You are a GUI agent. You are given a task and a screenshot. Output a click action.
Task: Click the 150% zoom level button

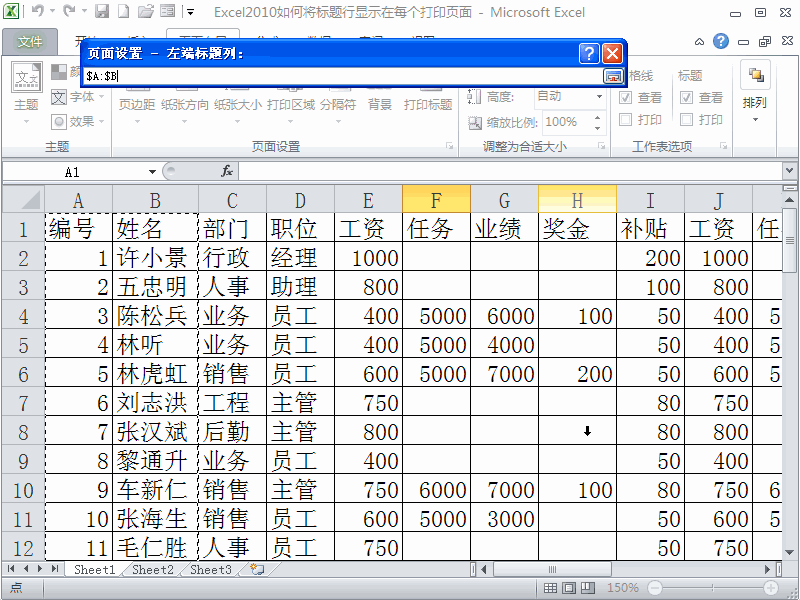623,588
